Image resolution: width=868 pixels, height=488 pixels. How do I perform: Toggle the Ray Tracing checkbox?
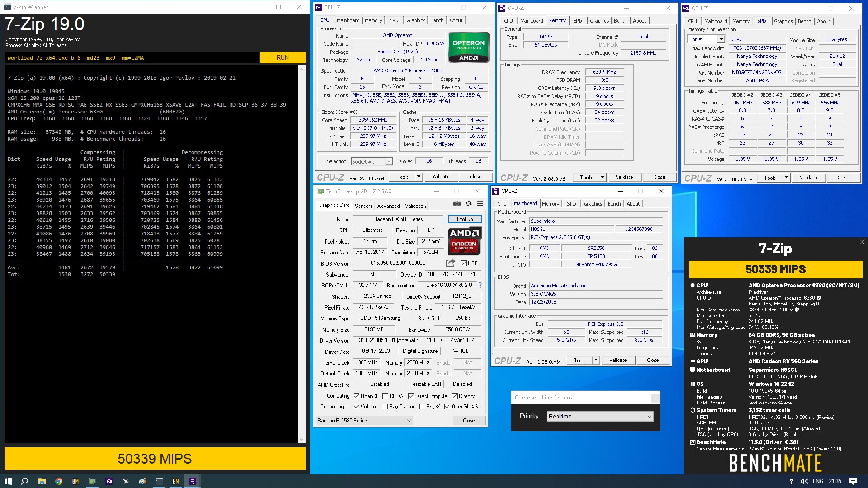(385, 407)
